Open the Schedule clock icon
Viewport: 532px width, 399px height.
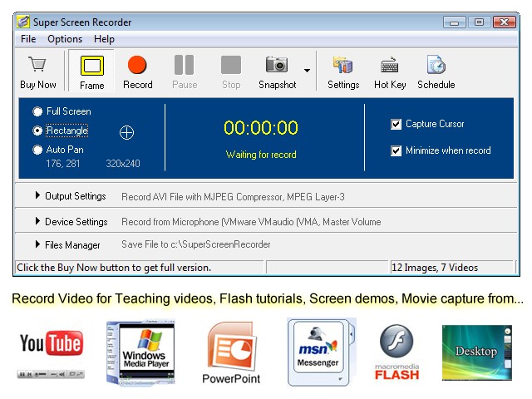click(436, 64)
